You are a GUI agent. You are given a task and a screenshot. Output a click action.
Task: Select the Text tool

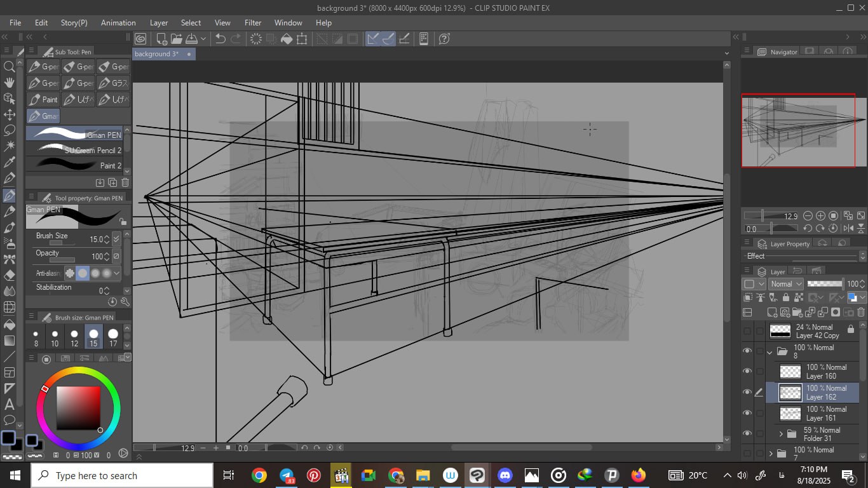pos(10,404)
